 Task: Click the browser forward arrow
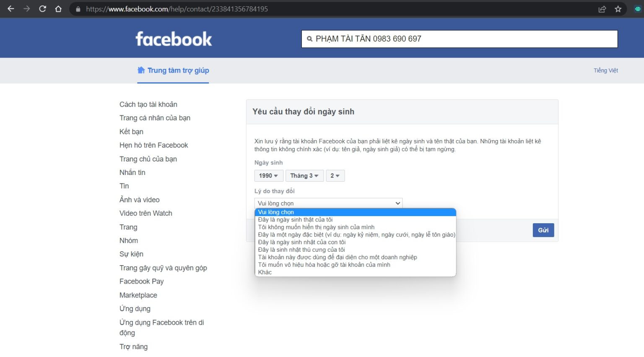coord(27,9)
